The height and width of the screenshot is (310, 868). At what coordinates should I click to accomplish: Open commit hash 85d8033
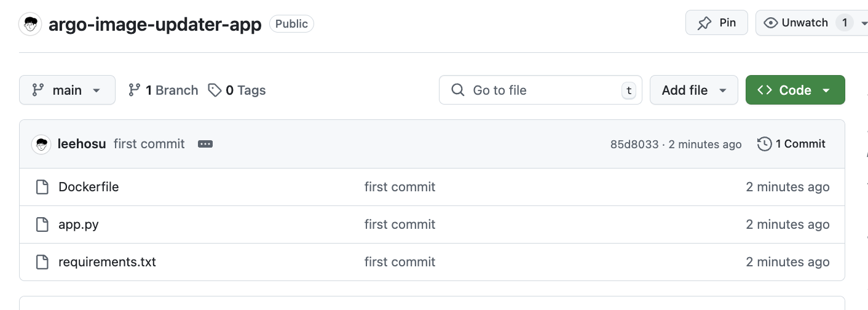click(x=634, y=145)
